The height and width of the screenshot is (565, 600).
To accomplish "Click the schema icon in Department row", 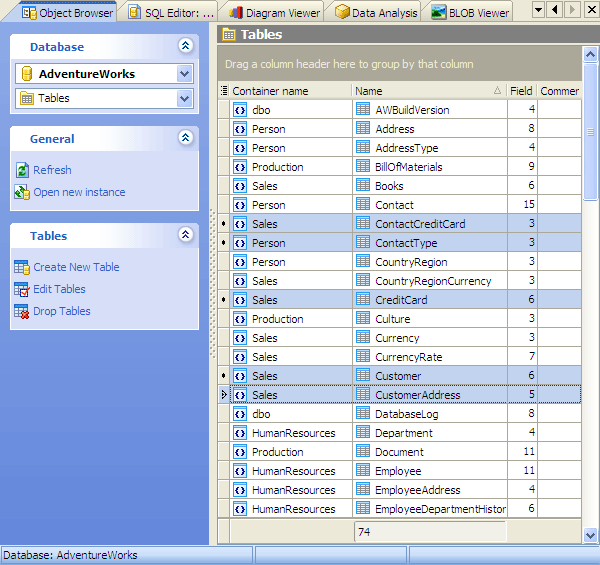I will click(240, 433).
